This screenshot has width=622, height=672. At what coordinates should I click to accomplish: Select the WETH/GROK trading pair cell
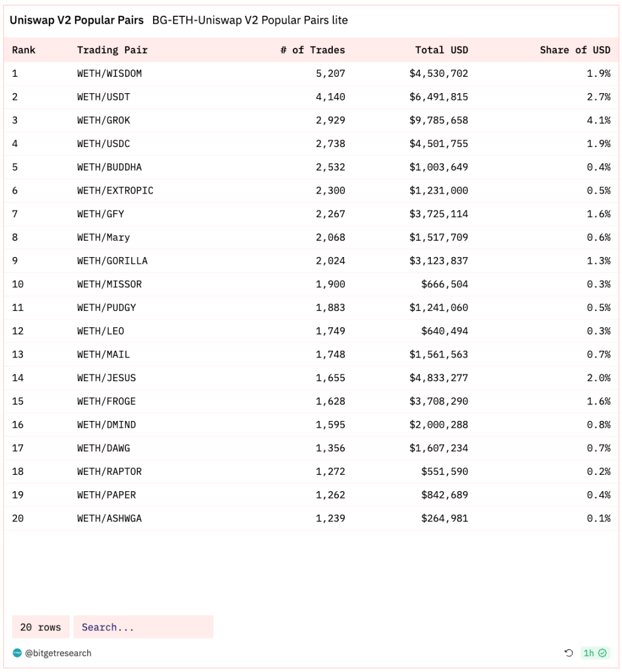103,120
